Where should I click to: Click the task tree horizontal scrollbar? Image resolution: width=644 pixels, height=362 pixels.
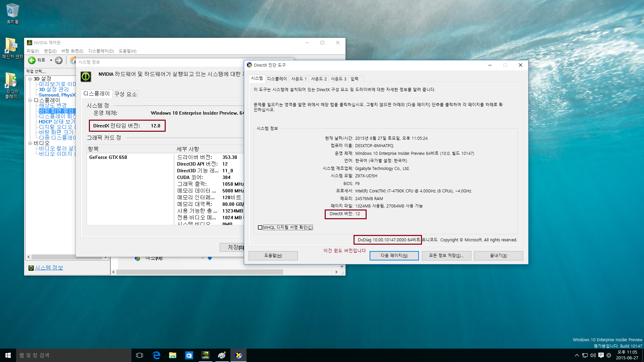67,257
